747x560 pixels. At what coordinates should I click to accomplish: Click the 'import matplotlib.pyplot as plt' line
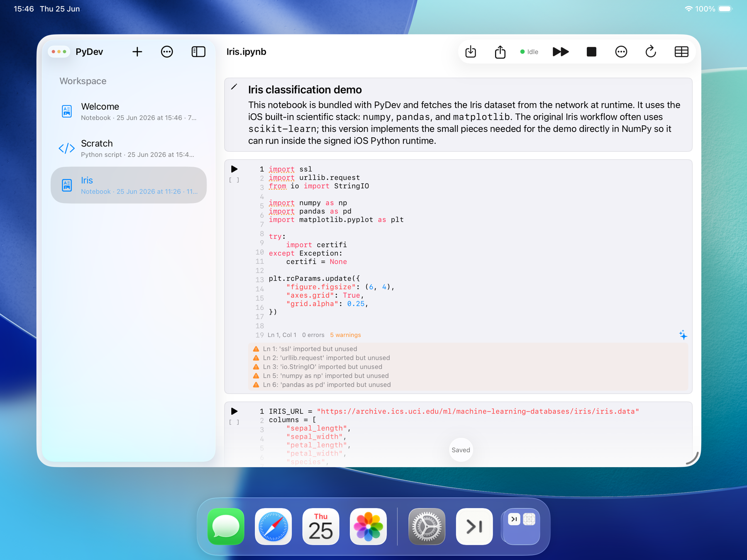click(336, 220)
